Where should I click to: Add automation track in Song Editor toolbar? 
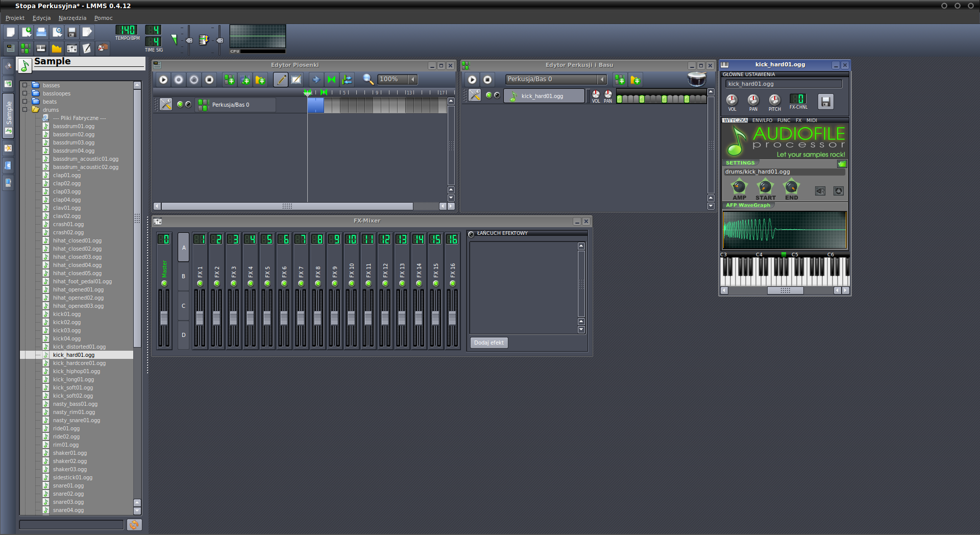(260, 80)
